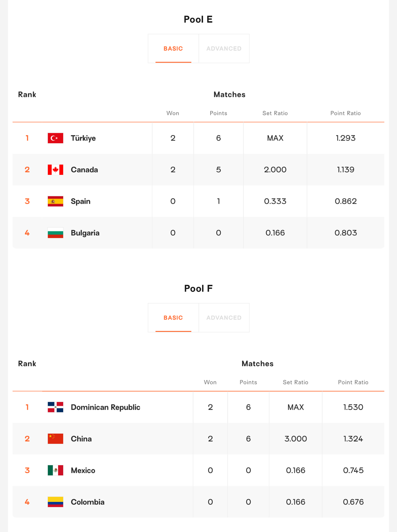Click the Pool E Point Ratio column header
Image resolution: width=397 pixels, height=532 pixels.
coord(346,113)
